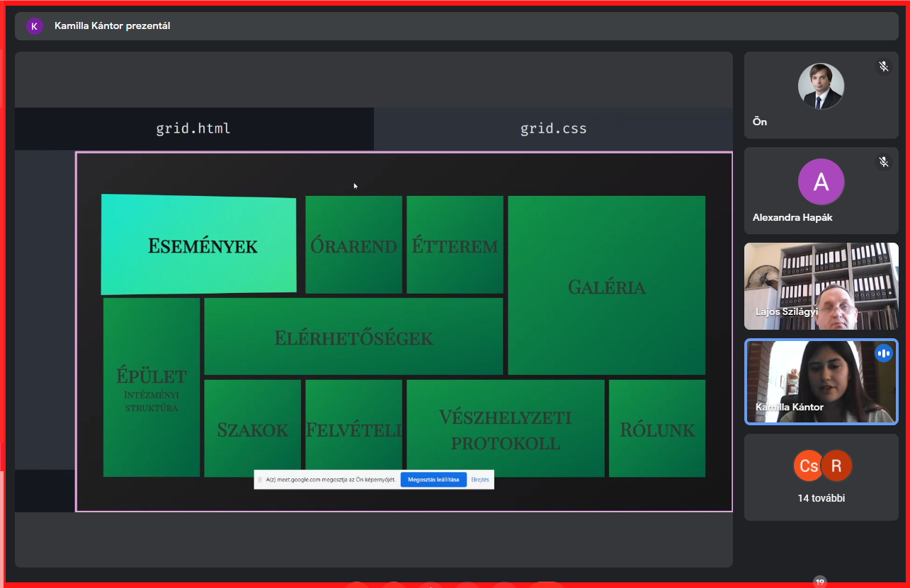
Task: Click the Galéria tile in presentation
Action: [606, 286]
